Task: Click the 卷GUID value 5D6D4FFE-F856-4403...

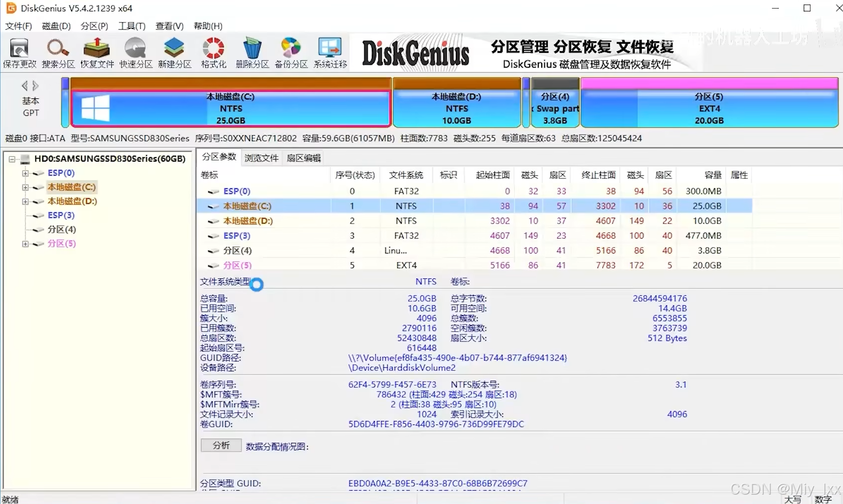Action: tap(436, 424)
